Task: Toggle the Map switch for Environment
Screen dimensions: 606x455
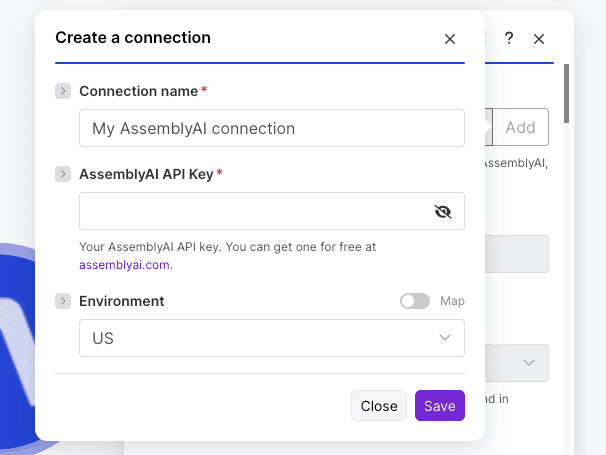Action: (x=415, y=301)
